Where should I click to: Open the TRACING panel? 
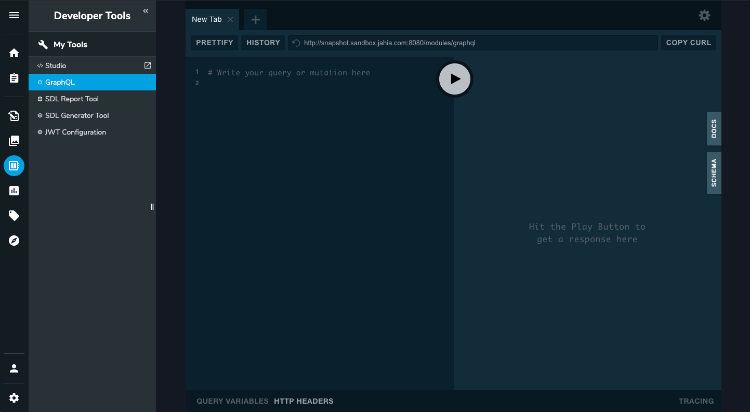tap(696, 401)
